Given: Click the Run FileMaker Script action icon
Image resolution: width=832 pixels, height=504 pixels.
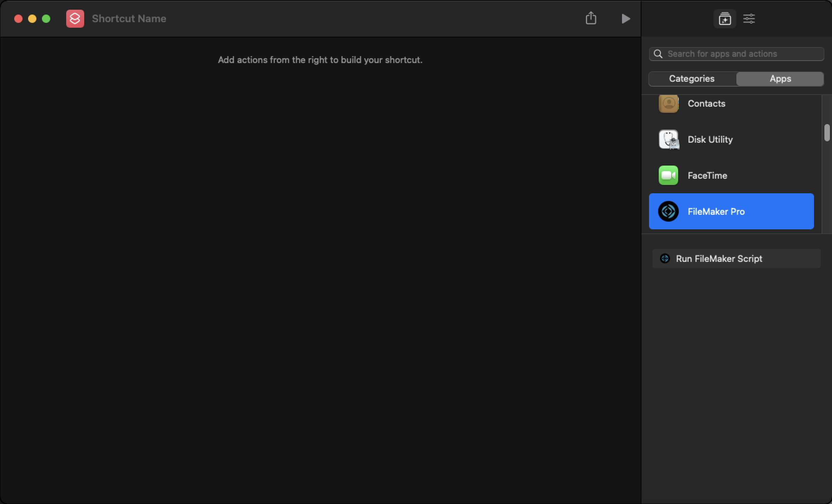Looking at the screenshot, I should point(664,258).
